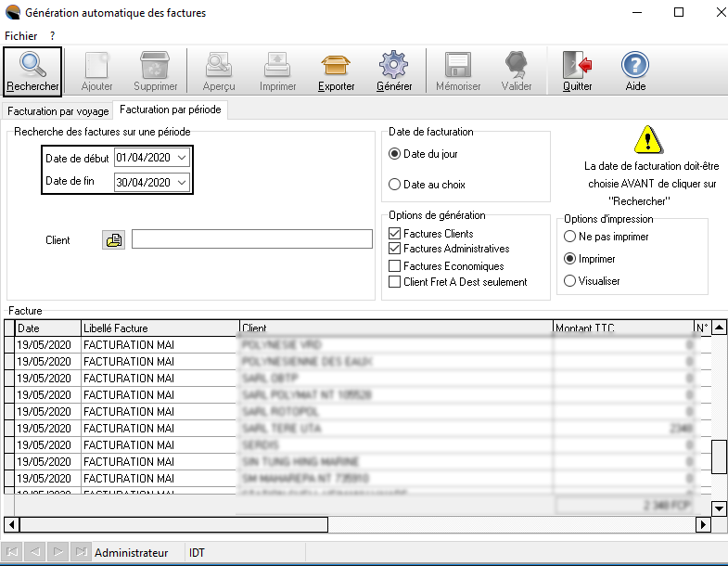This screenshot has width=728, height=566.
Task: Click the Montant TTC column header
Action: 621,328
